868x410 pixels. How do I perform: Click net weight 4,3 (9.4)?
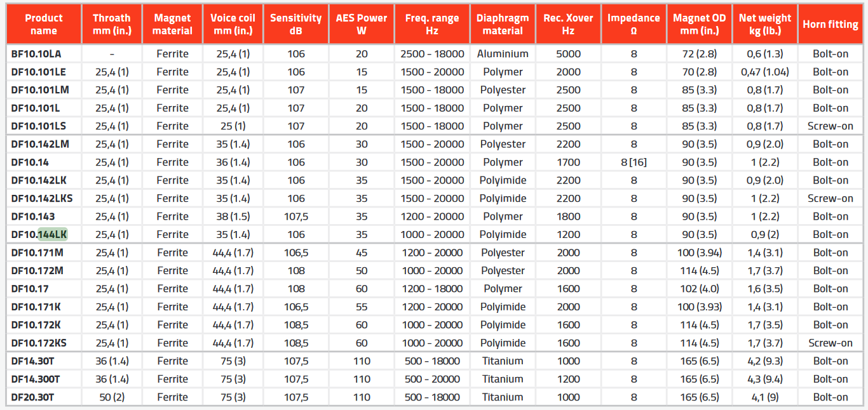(765, 379)
